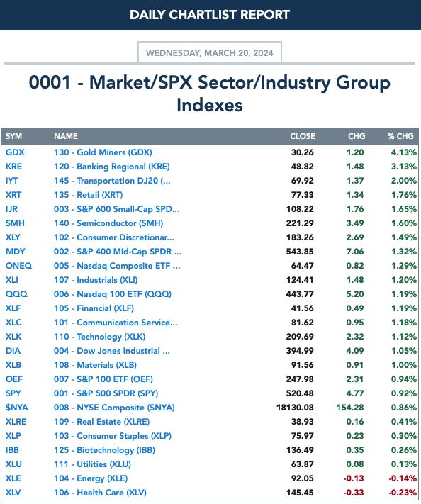Open the 110 - Technology (XLK) link
Screen dimensions: 421x504
[99, 337]
